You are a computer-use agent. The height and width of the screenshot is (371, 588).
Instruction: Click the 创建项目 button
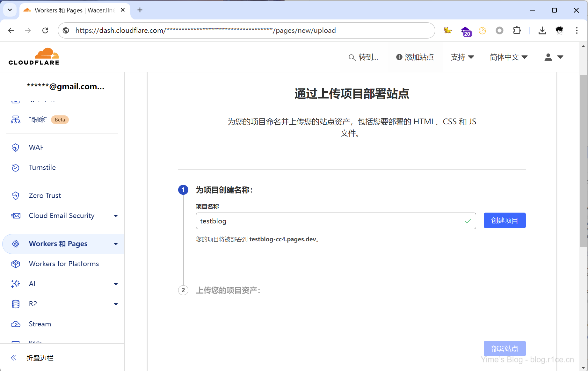(505, 221)
